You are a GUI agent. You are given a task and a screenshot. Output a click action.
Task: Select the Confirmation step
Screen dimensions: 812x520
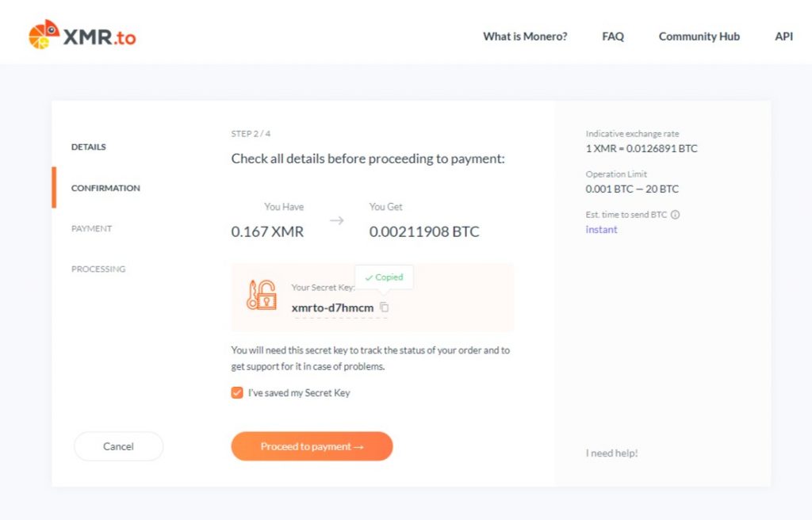[x=105, y=188]
